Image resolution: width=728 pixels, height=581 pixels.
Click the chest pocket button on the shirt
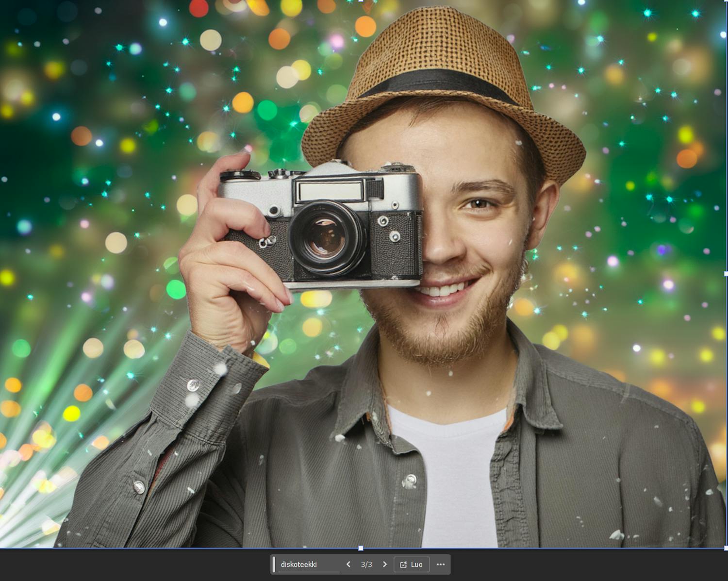[409, 481]
